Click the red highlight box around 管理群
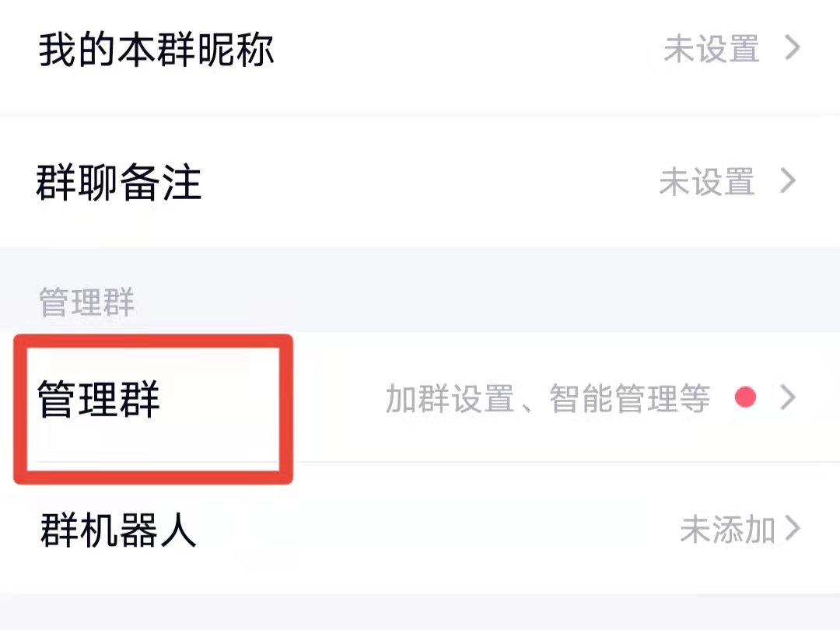The image size is (840, 630). point(153,409)
